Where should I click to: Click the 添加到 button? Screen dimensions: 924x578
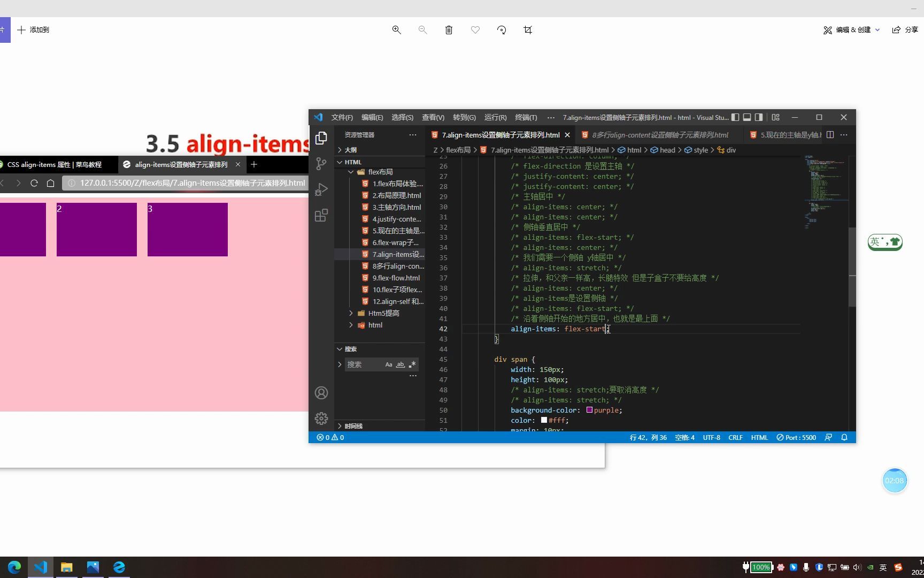click(33, 30)
